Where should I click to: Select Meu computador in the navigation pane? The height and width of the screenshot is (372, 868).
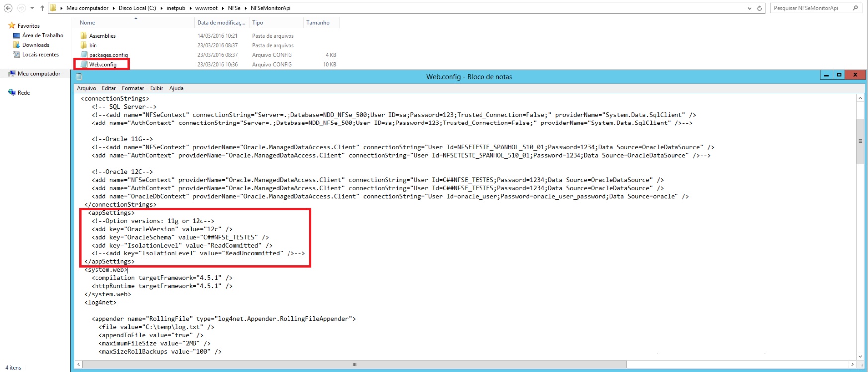(39, 74)
